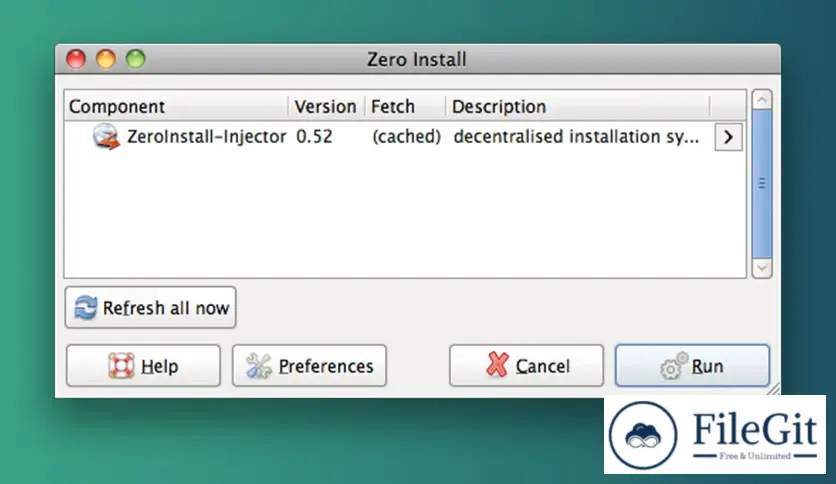Minimize the Zero Install window
The height and width of the screenshot is (484, 836).
tap(106, 59)
